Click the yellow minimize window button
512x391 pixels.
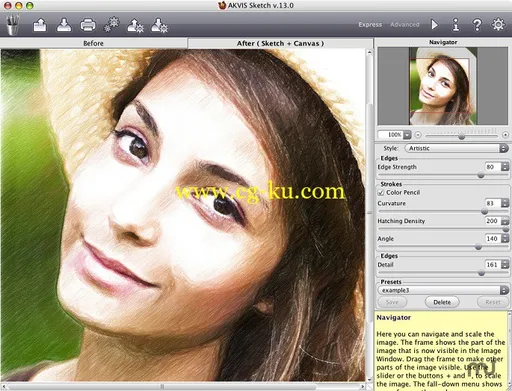click(x=19, y=6)
